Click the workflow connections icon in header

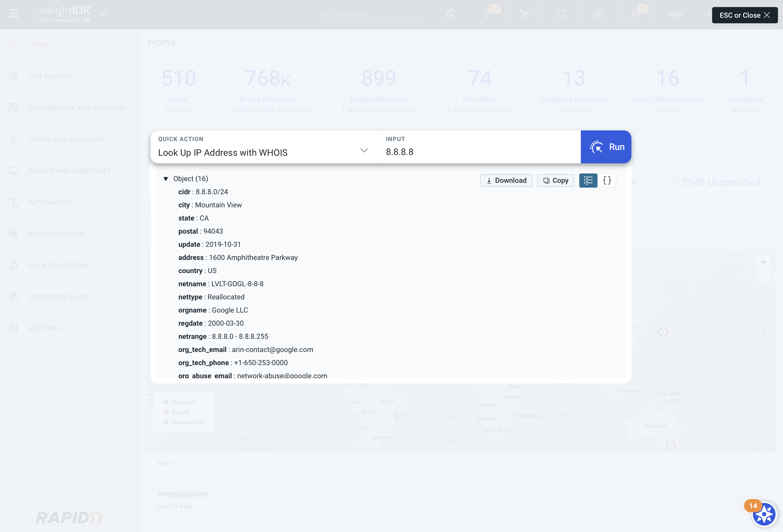pyautogui.click(x=524, y=14)
